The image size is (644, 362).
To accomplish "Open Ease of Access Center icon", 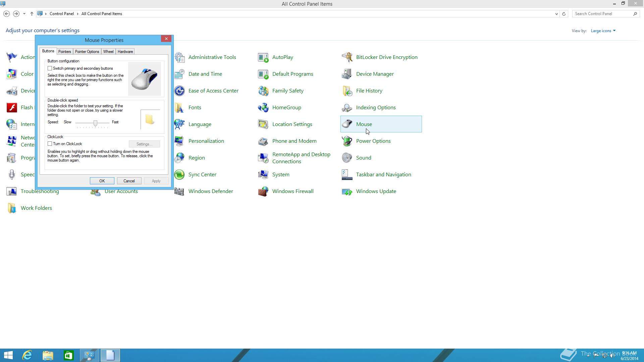I will click(180, 91).
